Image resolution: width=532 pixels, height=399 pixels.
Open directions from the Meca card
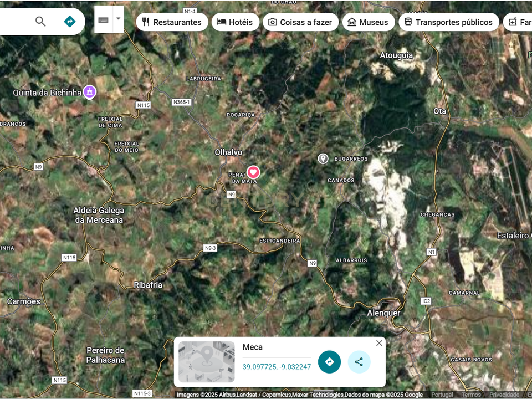[329, 362]
